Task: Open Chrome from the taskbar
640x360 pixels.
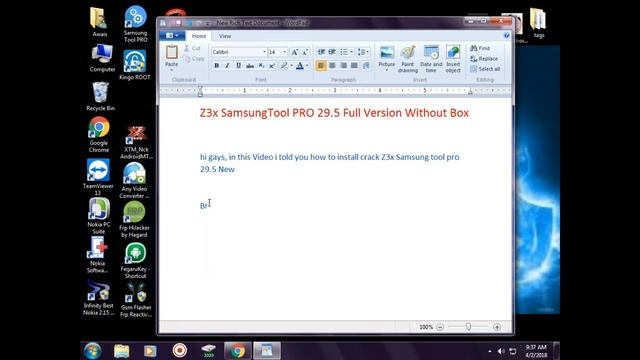Action: coord(238,351)
